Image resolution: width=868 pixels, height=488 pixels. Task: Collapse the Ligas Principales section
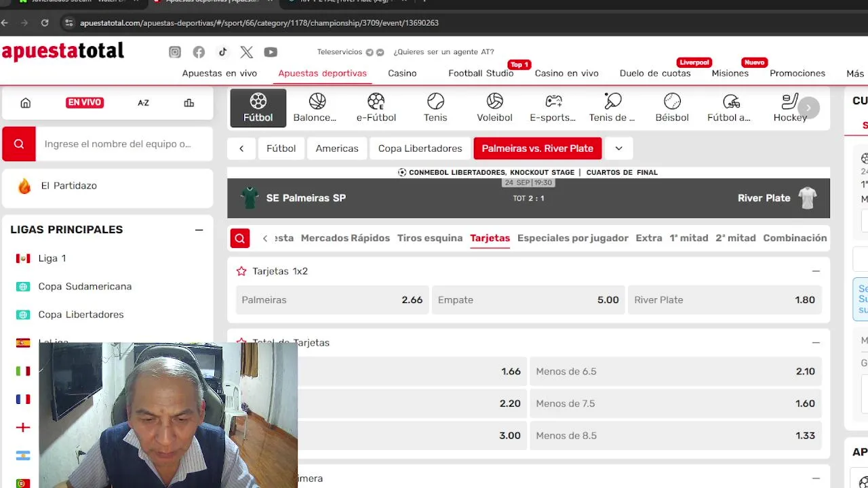199,230
